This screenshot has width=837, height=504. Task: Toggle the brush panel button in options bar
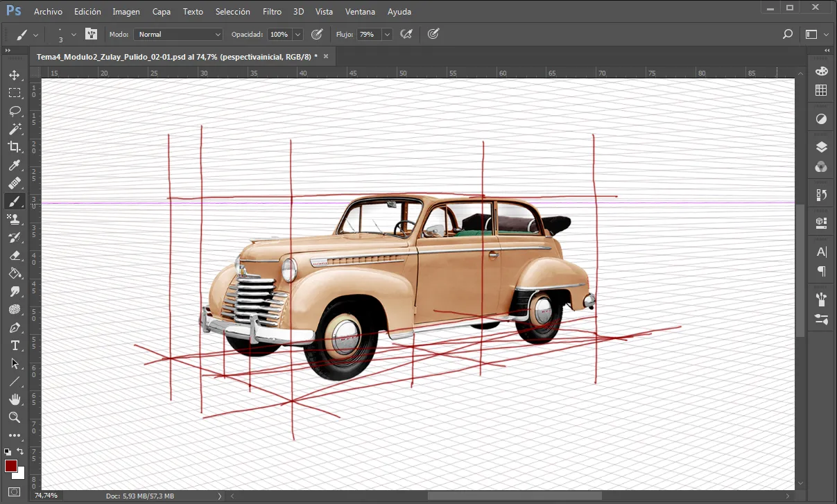click(91, 34)
